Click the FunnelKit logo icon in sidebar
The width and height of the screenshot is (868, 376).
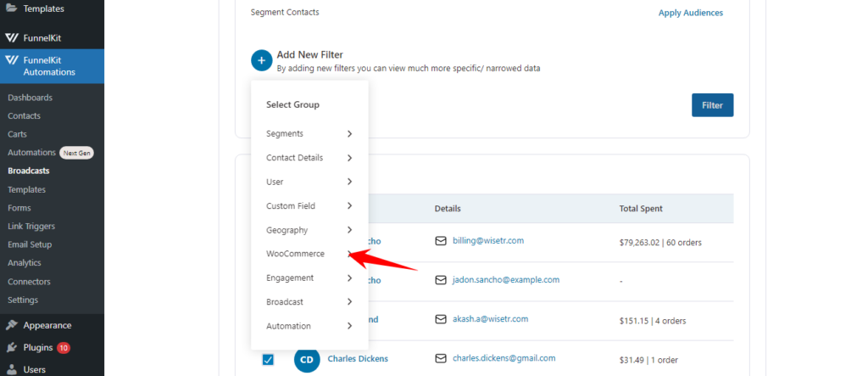point(12,38)
